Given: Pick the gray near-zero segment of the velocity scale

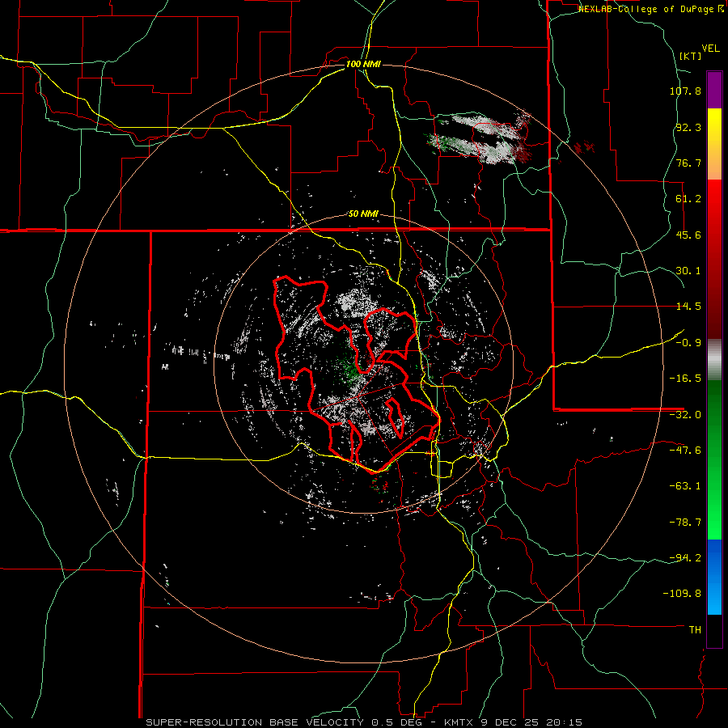Looking at the screenshot, I should [x=714, y=360].
